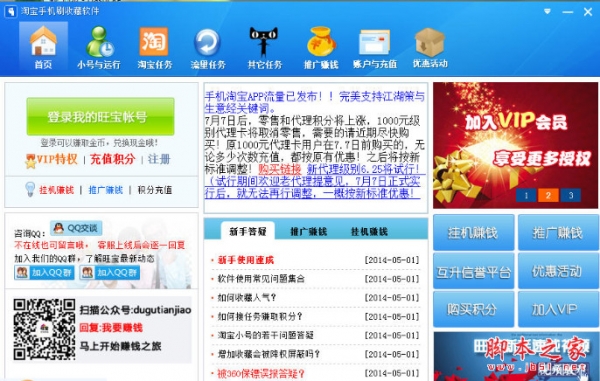Open the title bar dropdown arrow menu
The width and height of the screenshot is (600, 381).
[x=548, y=11]
